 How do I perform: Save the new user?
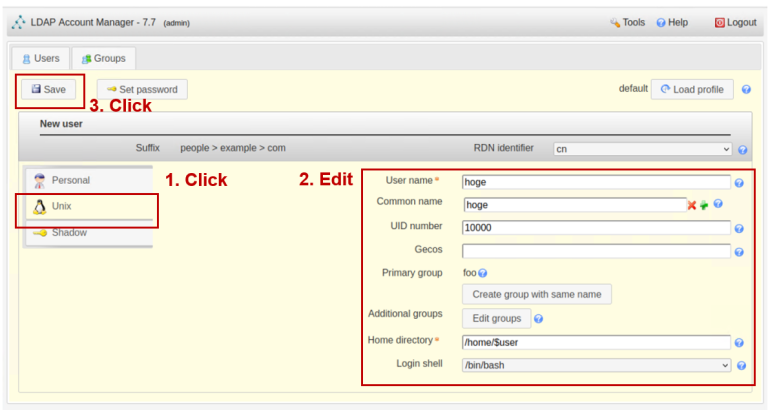click(x=48, y=89)
